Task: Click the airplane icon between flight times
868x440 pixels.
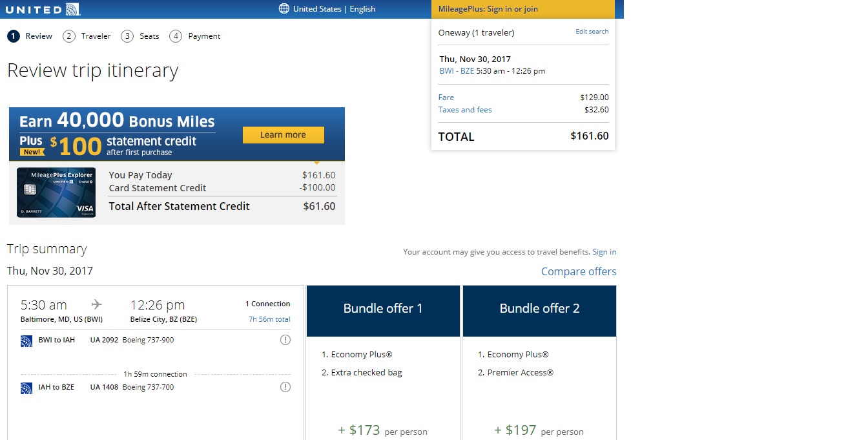Action: (97, 304)
